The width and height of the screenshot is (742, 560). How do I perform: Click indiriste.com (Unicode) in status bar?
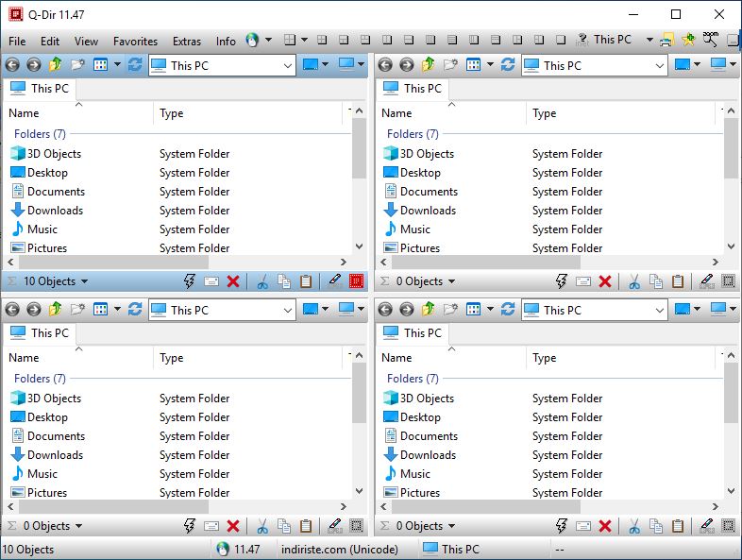(339, 550)
